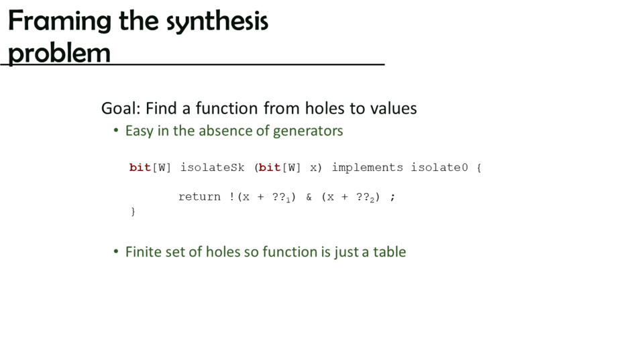Click the closing curly brace of the function
Viewport: 644px width, 362px height.
(x=133, y=212)
